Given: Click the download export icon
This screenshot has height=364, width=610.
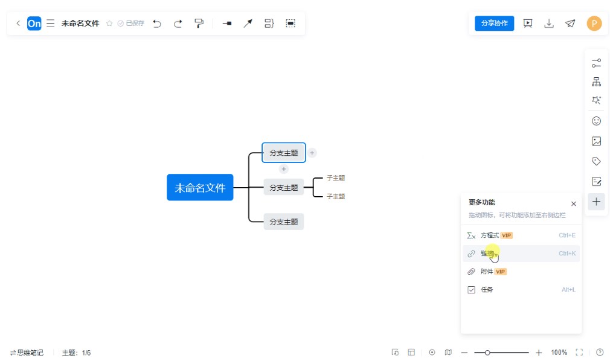Looking at the screenshot, I should (549, 24).
